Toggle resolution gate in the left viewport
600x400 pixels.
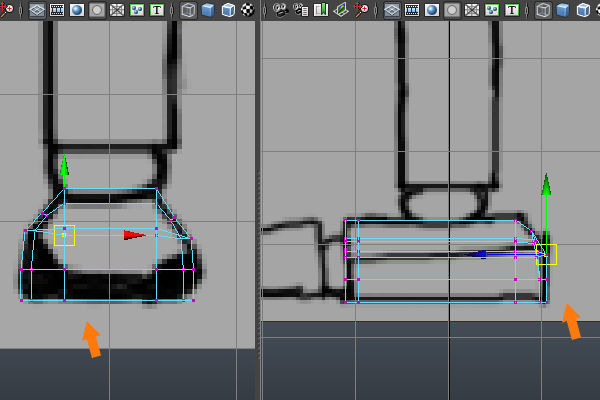coord(76,11)
